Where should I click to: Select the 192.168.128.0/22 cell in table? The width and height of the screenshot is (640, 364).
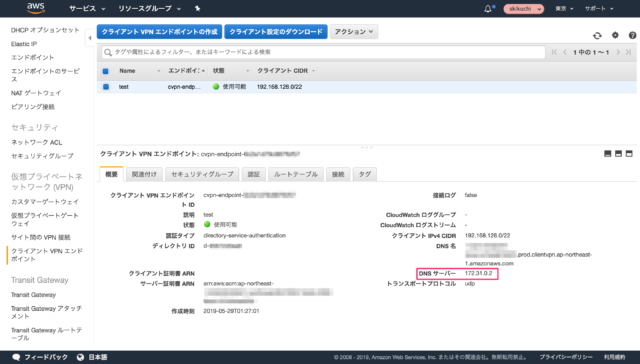(x=279, y=87)
